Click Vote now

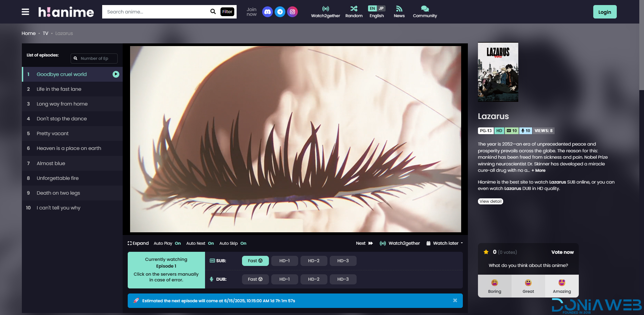click(x=562, y=252)
